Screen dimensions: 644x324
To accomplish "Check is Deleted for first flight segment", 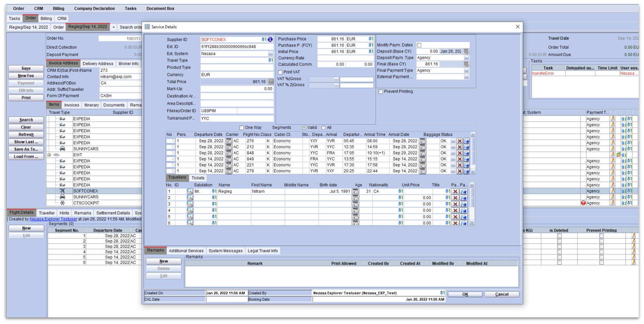I will tap(559, 236).
